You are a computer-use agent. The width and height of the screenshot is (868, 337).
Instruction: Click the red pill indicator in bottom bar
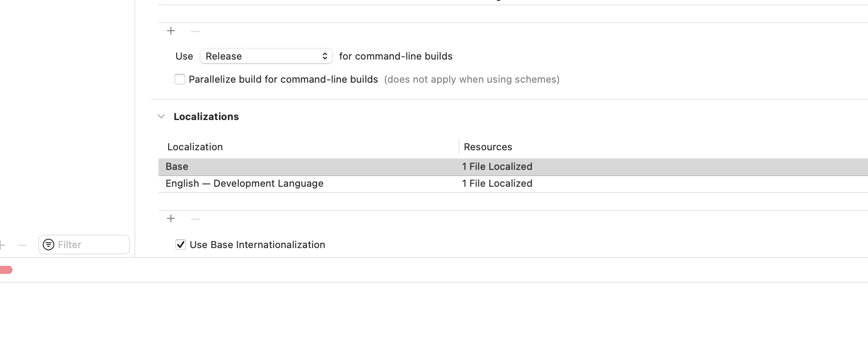coord(6,270)
